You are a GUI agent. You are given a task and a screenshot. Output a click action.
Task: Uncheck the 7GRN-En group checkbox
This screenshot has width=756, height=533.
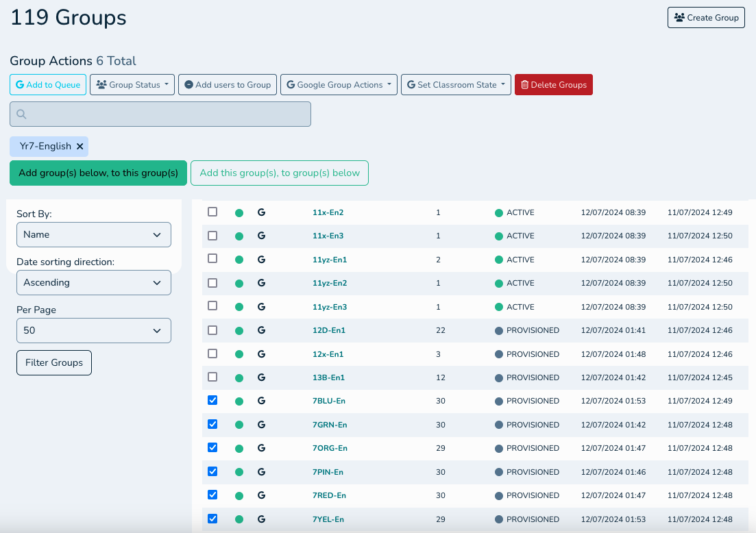pos(212,424)
